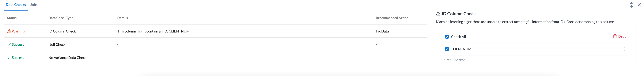Select the Data Checks tab
This screenshot has width=644, height=76.
16,5
